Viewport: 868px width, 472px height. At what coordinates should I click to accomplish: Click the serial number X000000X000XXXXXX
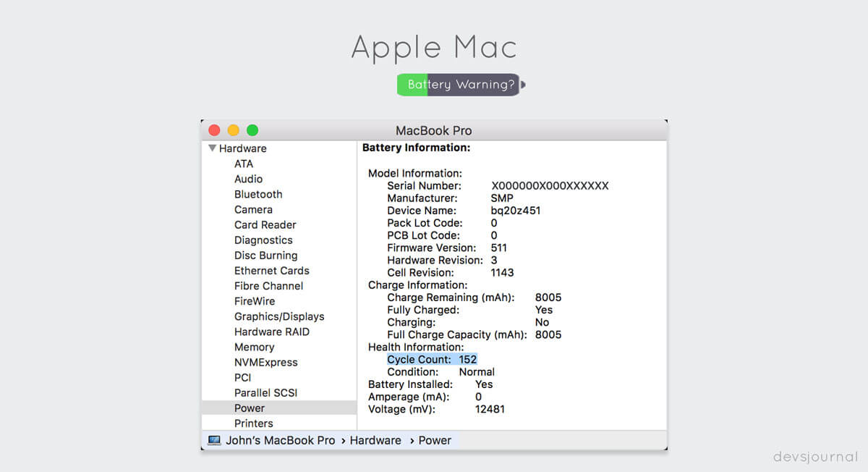tap(550, 186)
